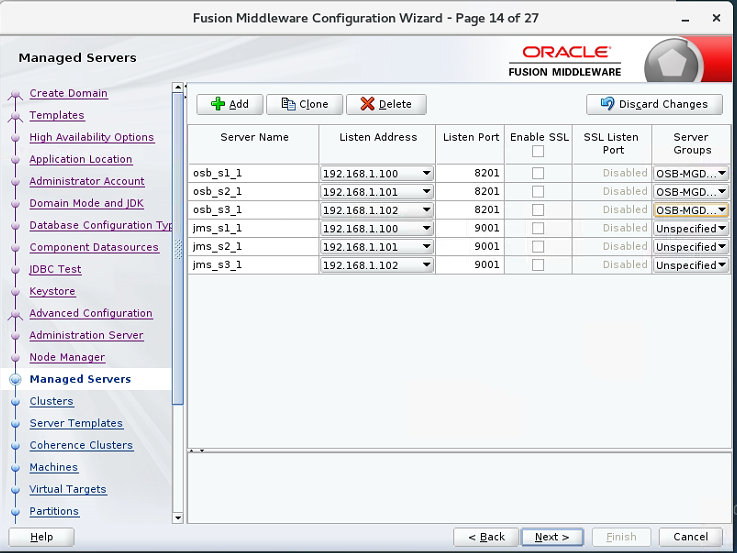
Task: Open server groups dropdown for osb_s1_1
Action: coord(690,173)
